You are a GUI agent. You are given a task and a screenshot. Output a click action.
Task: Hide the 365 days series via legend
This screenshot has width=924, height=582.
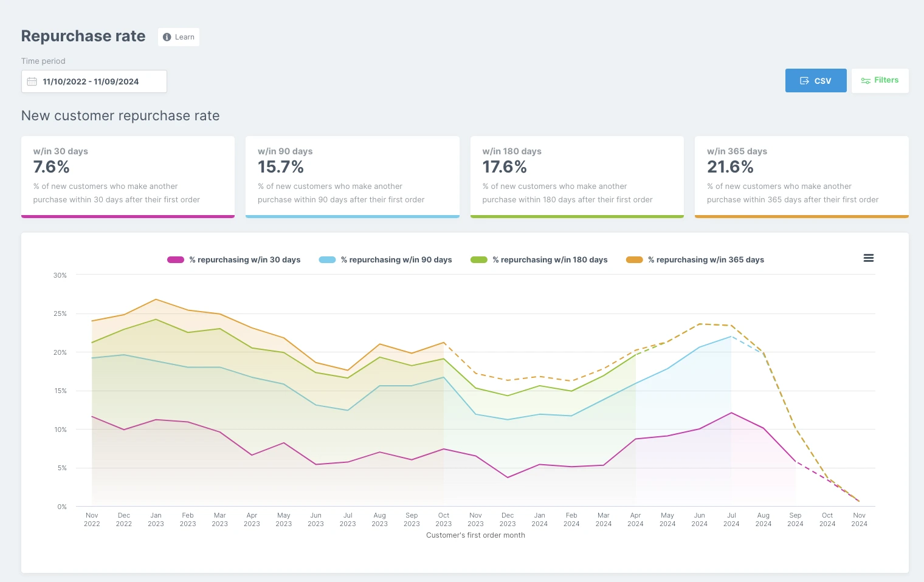point(695,259)
